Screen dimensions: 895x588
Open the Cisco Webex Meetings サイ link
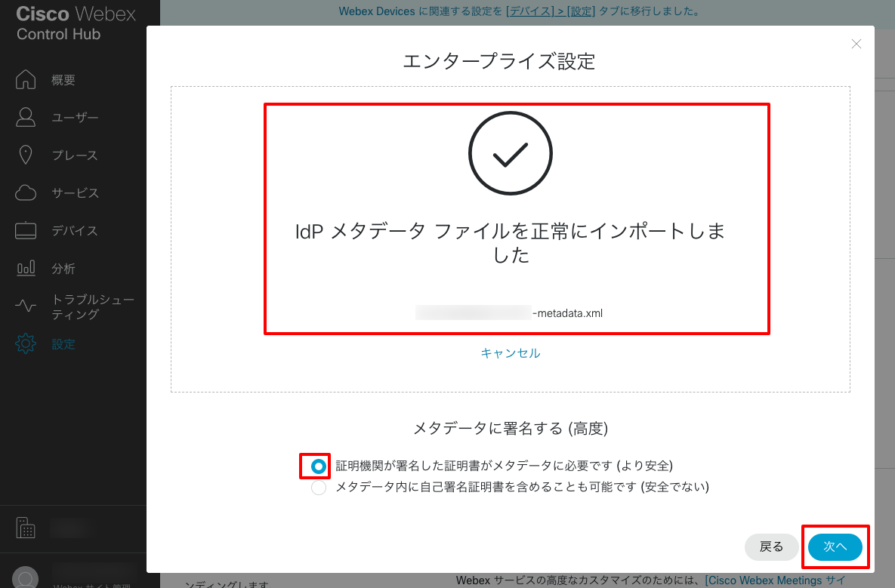point(775,580)
